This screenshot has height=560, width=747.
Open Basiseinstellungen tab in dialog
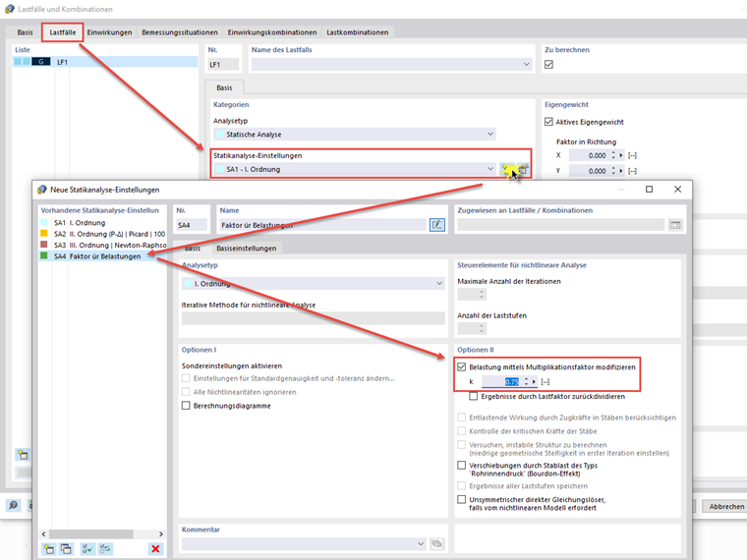(x=247, y=249)
